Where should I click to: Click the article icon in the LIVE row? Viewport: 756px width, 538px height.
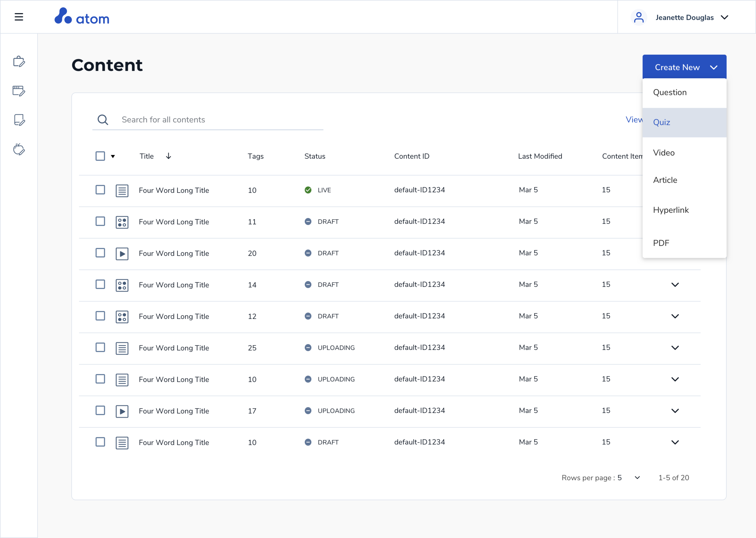point(122,191)
